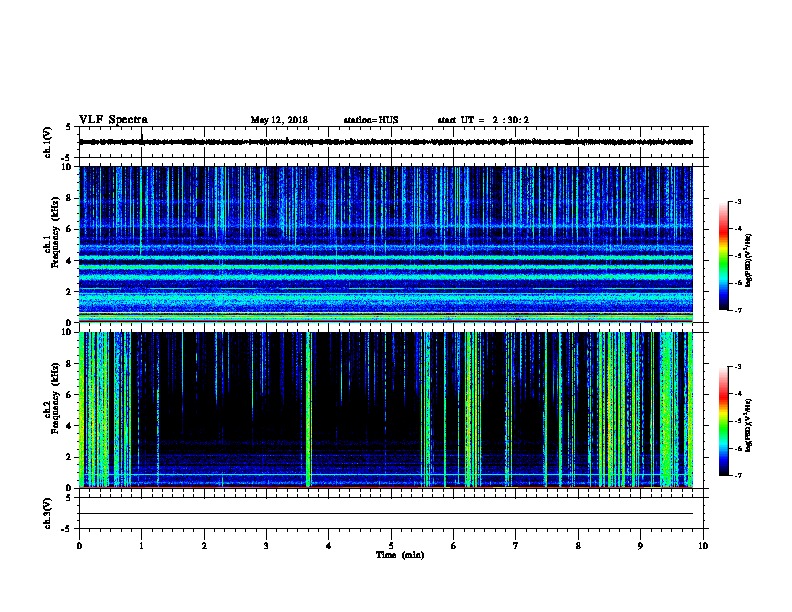Click the ch.2 spectrogram color scale bar
Viewport: 792px width, 612px height.
[724, 421]
